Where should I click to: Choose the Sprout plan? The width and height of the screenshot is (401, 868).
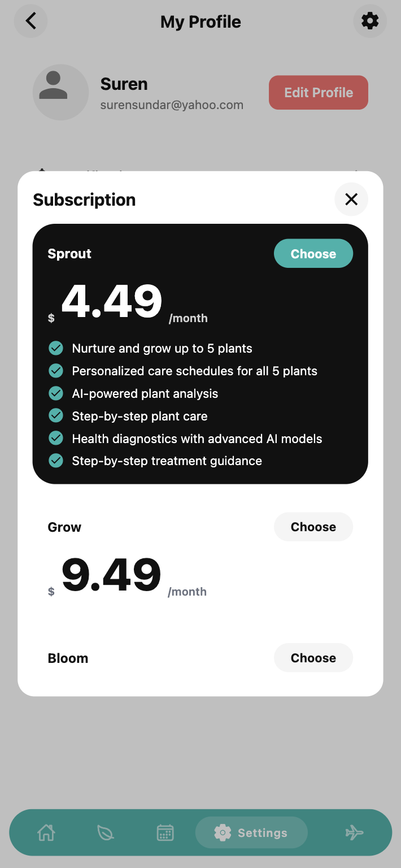[x=313, y=254]
